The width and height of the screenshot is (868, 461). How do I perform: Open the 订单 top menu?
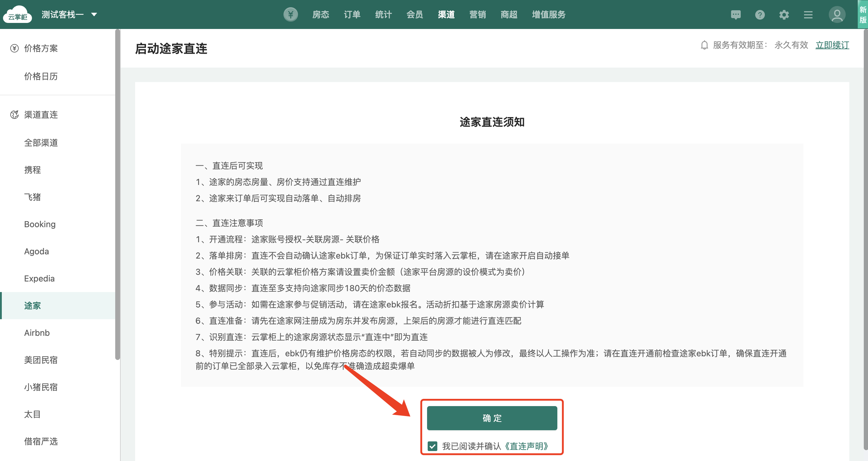(x=352, y=14)
